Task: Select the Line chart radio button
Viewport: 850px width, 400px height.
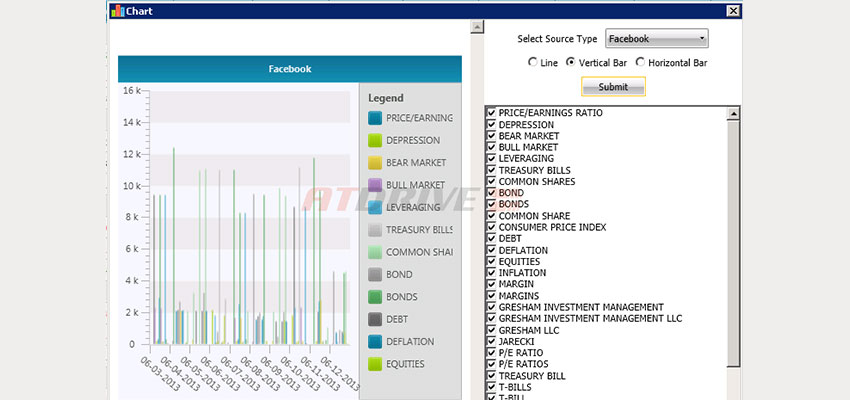Action: (x=532, y=62)
